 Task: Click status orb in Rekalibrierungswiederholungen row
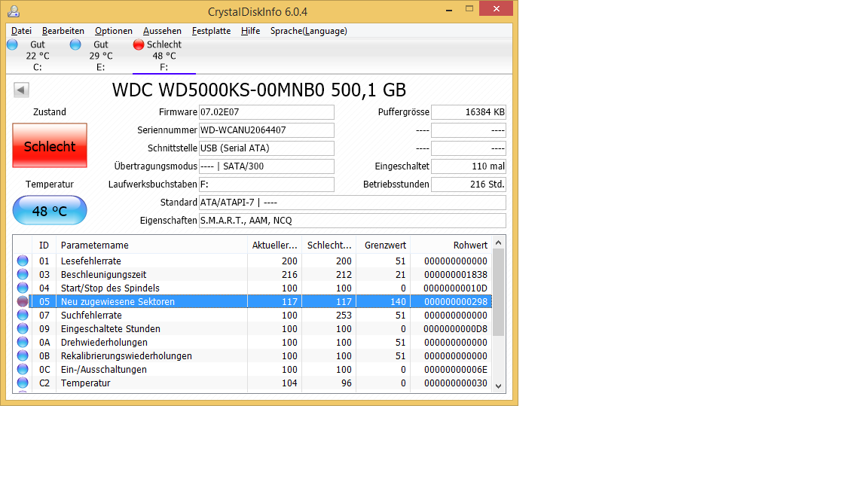point(23,355)
